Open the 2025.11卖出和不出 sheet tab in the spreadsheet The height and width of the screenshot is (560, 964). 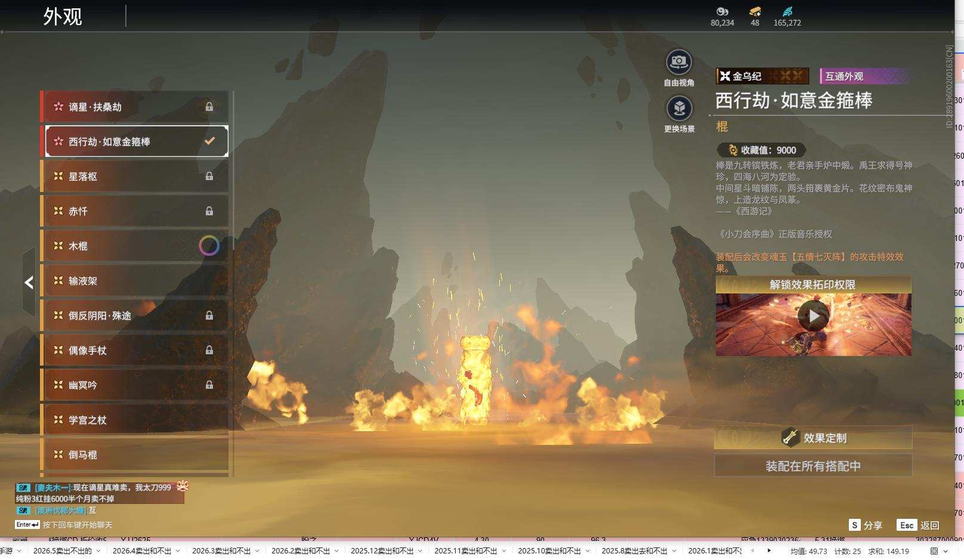coord(465,550)
